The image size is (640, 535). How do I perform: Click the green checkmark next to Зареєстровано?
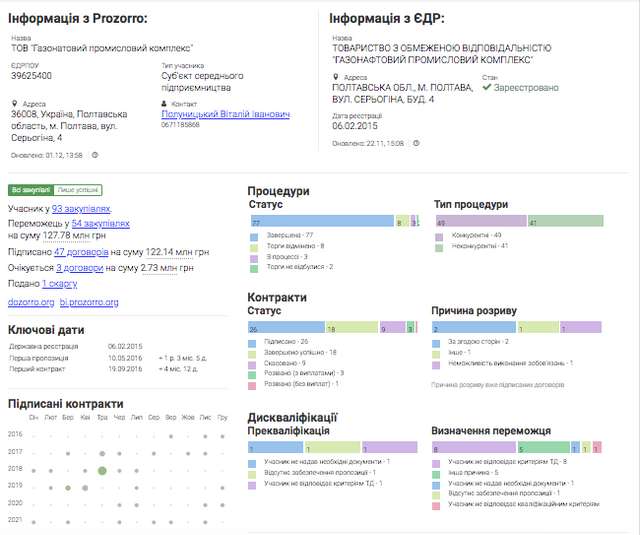[x=486, y=88]
